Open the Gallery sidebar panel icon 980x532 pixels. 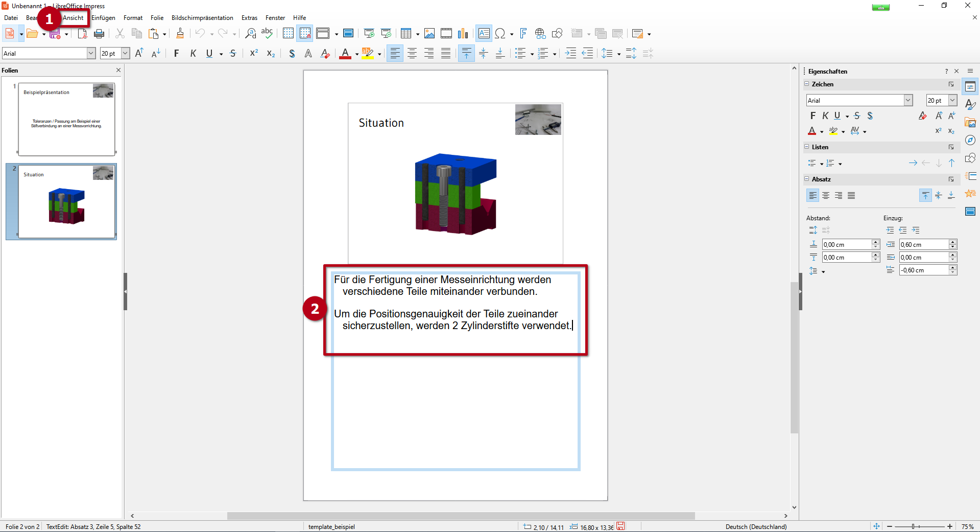tap(970, 123)
